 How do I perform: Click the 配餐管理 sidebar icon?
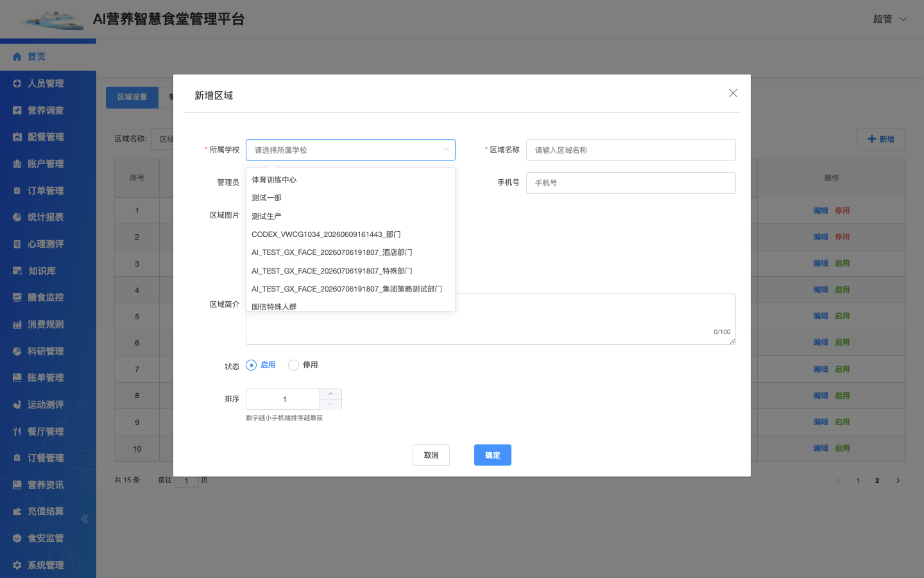[17, 137]
